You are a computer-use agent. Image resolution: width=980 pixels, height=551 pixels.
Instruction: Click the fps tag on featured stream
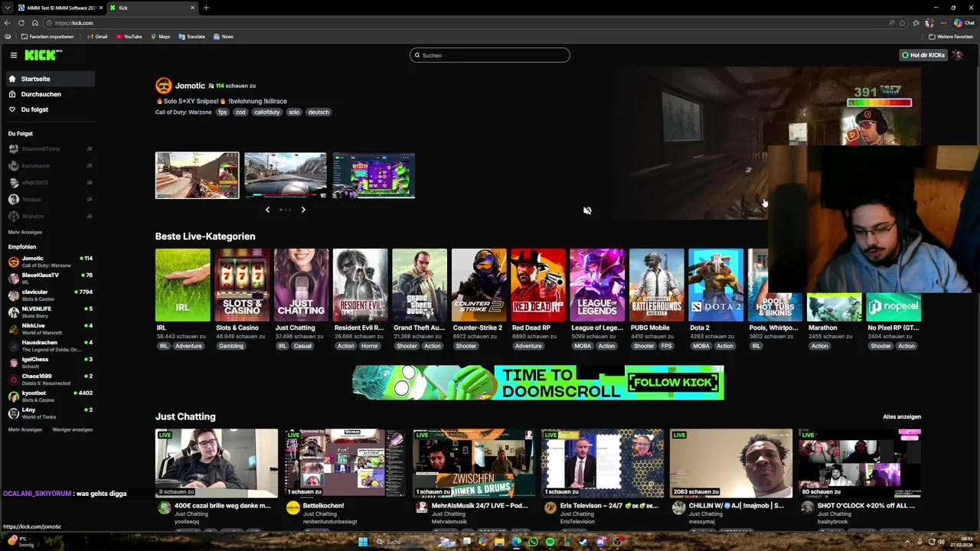(x=222, y=112)
